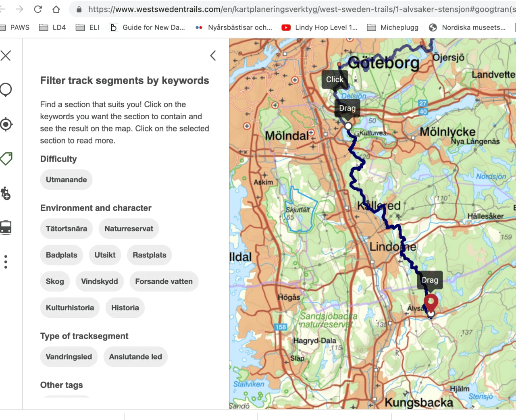Click the hiker activity icon
Viewport: 516px width, 420px height.
click(6, 193)
